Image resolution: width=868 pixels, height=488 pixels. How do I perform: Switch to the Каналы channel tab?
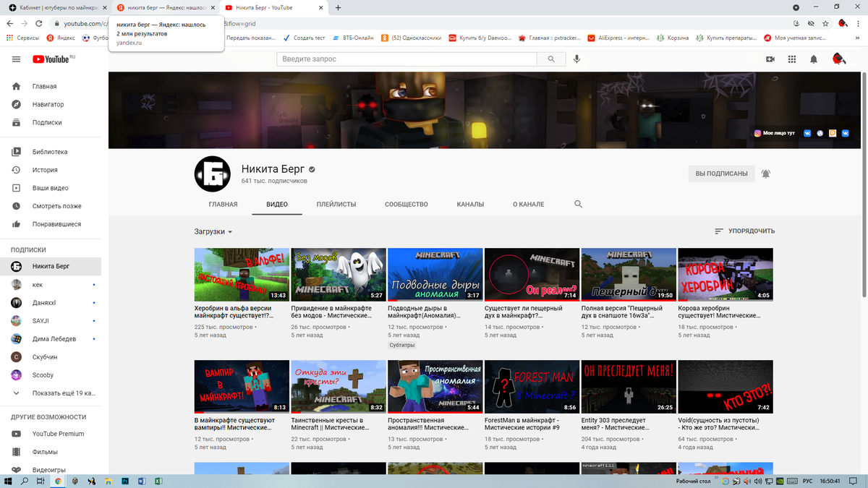click(x=470, y=205)
